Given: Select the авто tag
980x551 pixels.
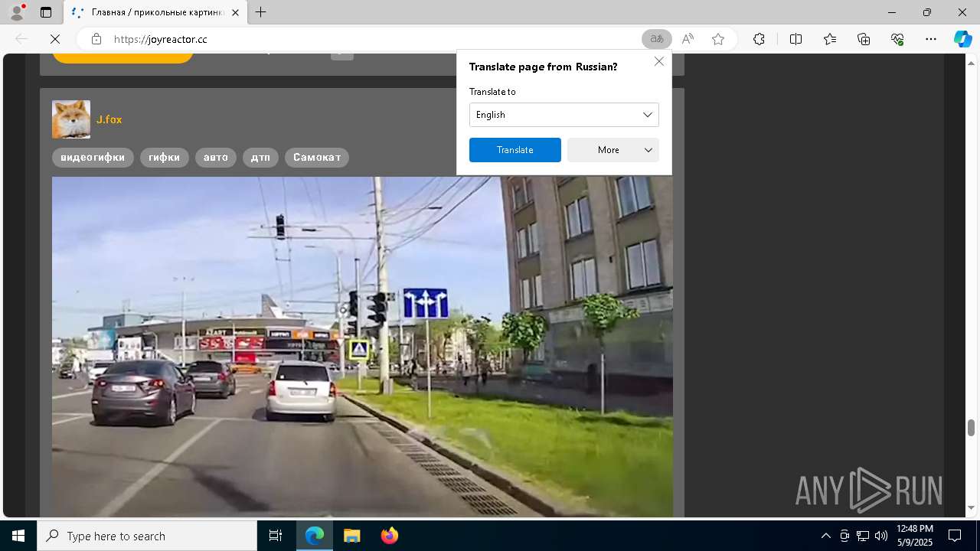Looking at the screenshot, I should pyautogui.click(x=216, y=158).
